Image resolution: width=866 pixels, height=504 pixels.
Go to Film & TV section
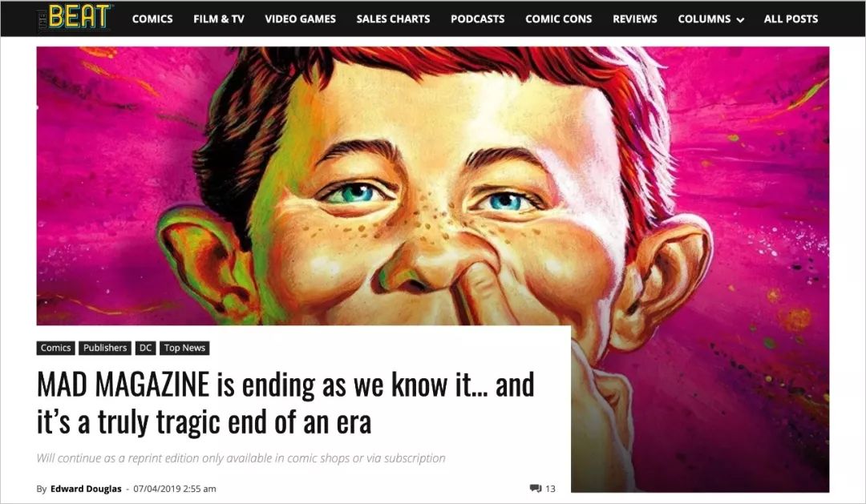219,18
